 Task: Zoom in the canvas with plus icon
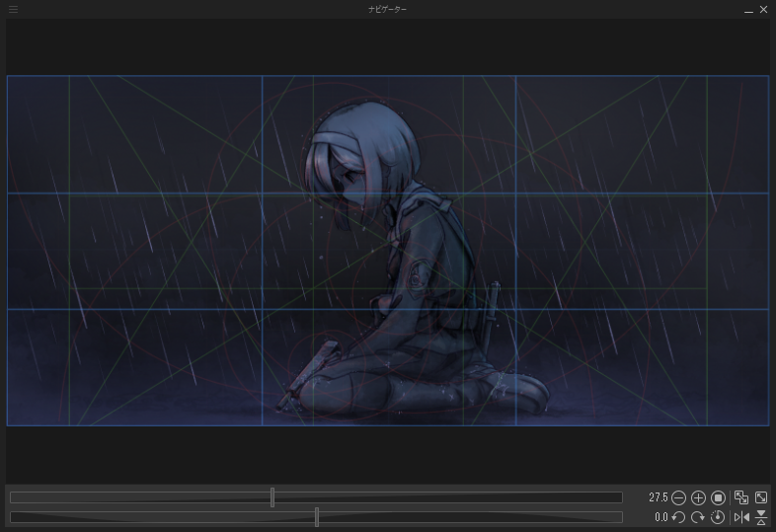[x=698, y=498]
